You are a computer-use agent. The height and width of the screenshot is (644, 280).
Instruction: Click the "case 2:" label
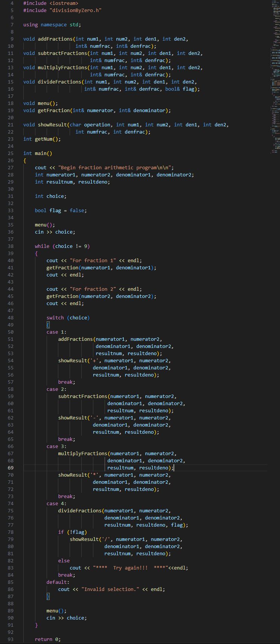point(57,389)
